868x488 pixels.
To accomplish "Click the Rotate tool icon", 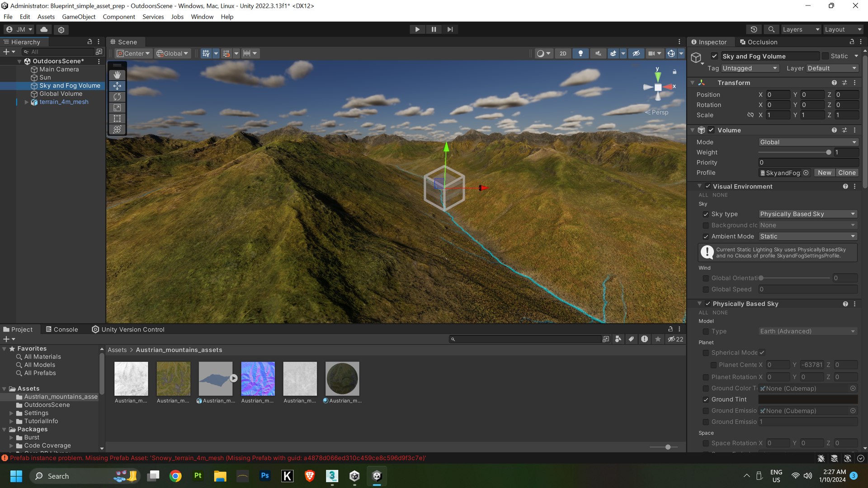I will (x=118, y=97).
